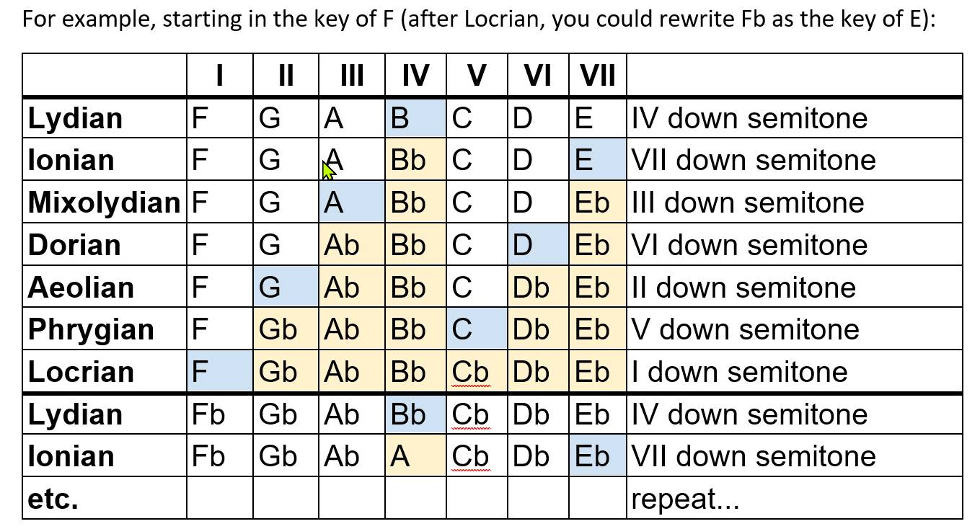Image resolution: width=980 pixels, height=529 pixels.
Task: Click the blue G cell in Aeolian row
Action: click(x=286, y=287)
